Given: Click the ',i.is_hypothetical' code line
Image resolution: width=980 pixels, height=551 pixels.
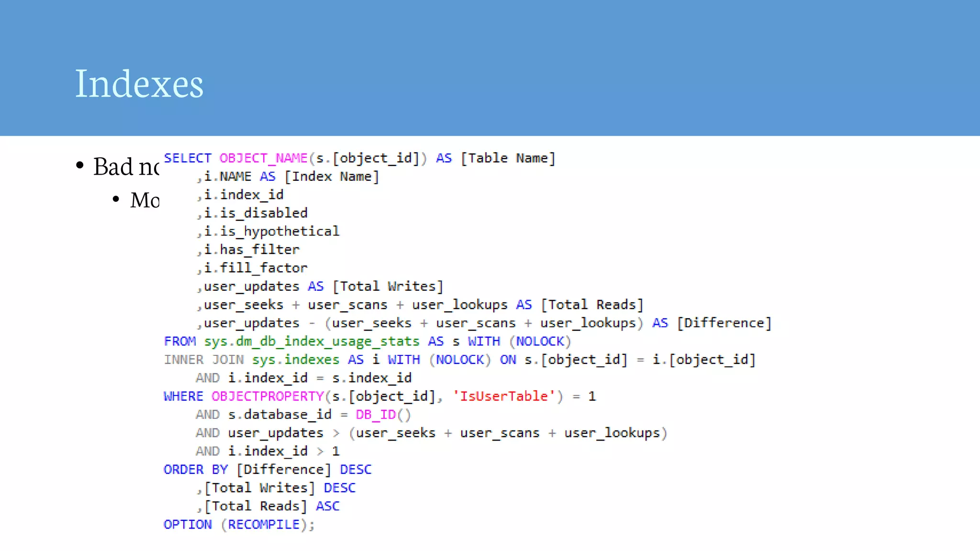Looking at the screenshot, I should [268, 231].
